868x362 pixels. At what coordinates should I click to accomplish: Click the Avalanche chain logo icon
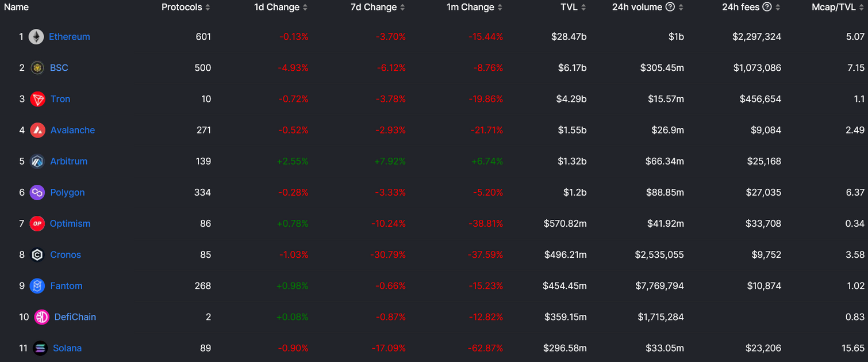click(x=38, y=130)
